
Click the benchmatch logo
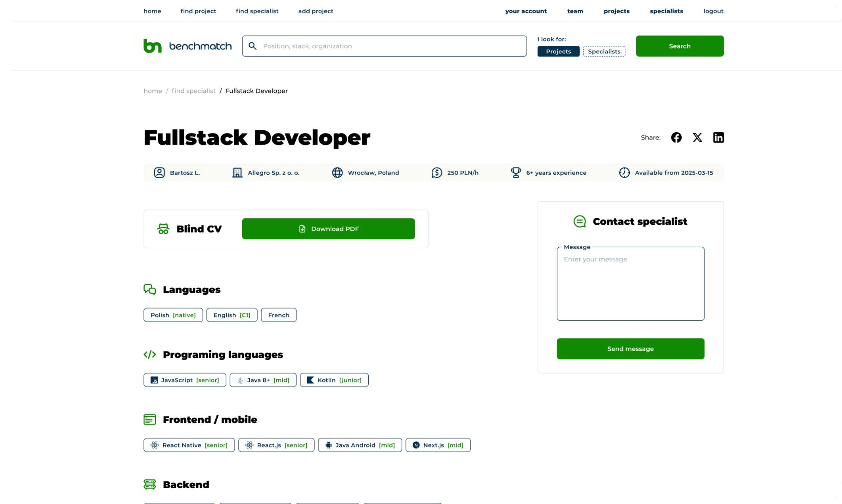[x=188, y=46]
